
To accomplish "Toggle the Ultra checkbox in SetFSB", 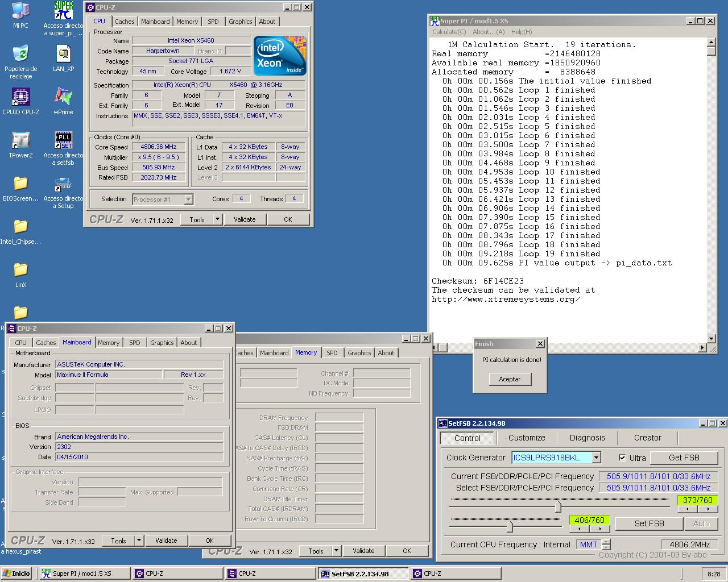I will pos(622,458).
